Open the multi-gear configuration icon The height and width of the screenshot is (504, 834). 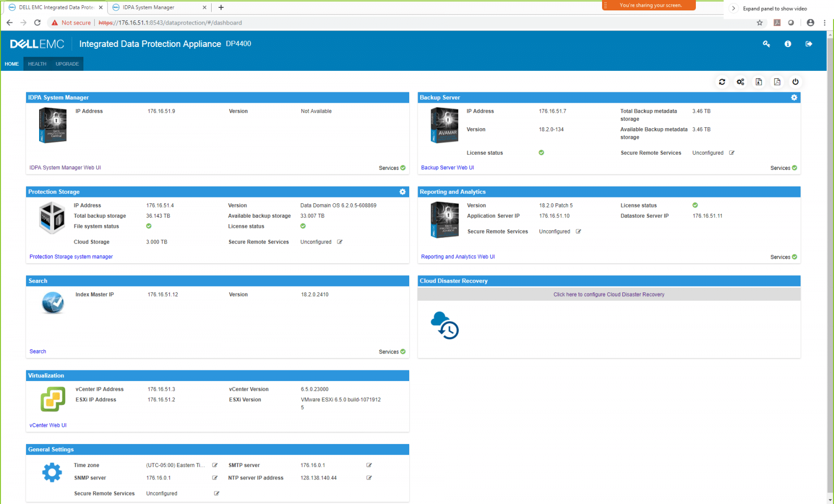click(740, 82)
